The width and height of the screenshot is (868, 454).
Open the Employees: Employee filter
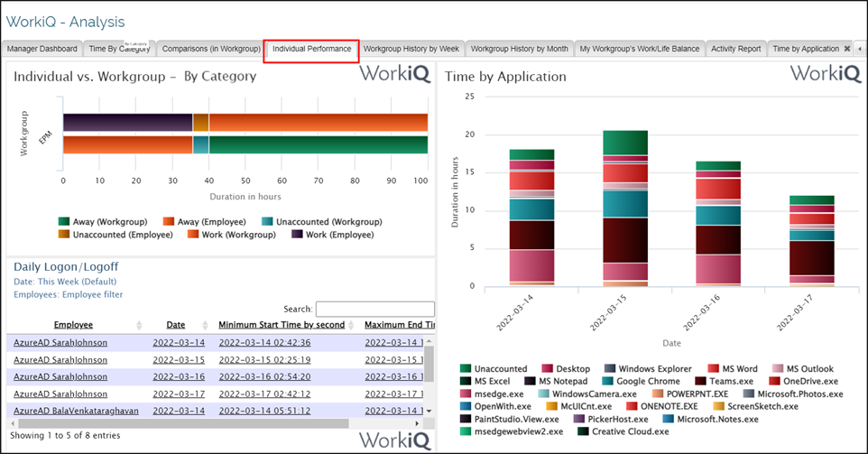coord(69,294)
